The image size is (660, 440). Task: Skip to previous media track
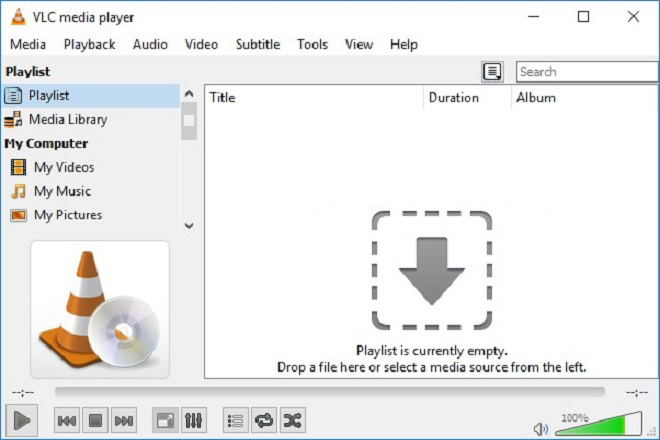[x=67, y=420]
